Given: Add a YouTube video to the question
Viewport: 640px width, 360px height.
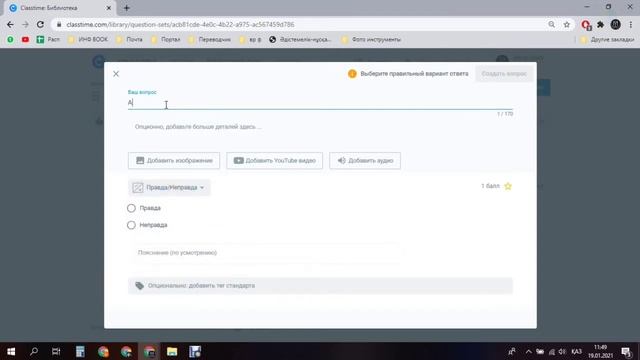Looking at the screenshot, I should [274, 160].
